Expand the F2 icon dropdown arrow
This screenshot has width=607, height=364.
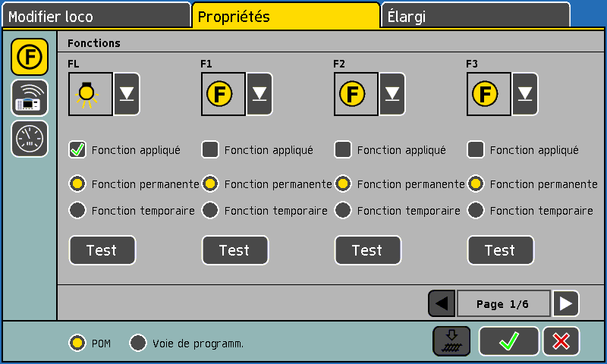click(x=392, y=94)
